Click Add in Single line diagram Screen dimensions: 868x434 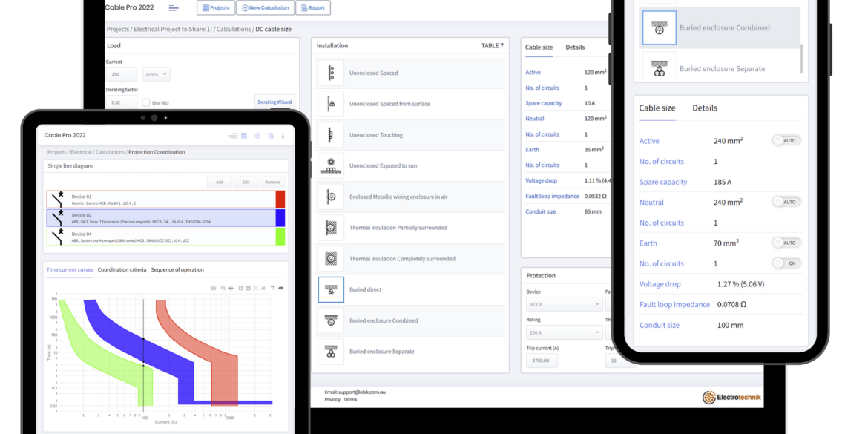click(219, 182)
